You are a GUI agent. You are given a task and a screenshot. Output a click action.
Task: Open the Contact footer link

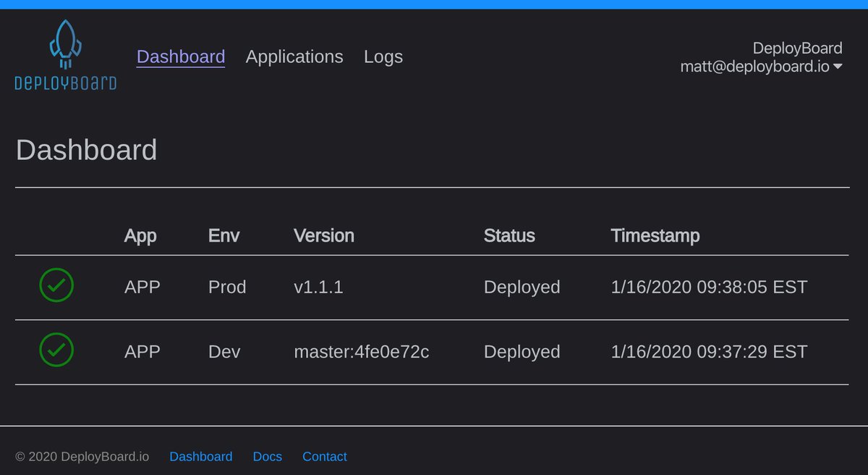(325, 456)
